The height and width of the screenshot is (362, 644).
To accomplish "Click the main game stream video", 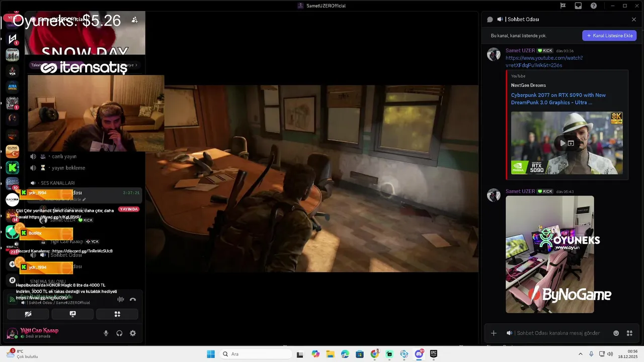I will 312,178.
